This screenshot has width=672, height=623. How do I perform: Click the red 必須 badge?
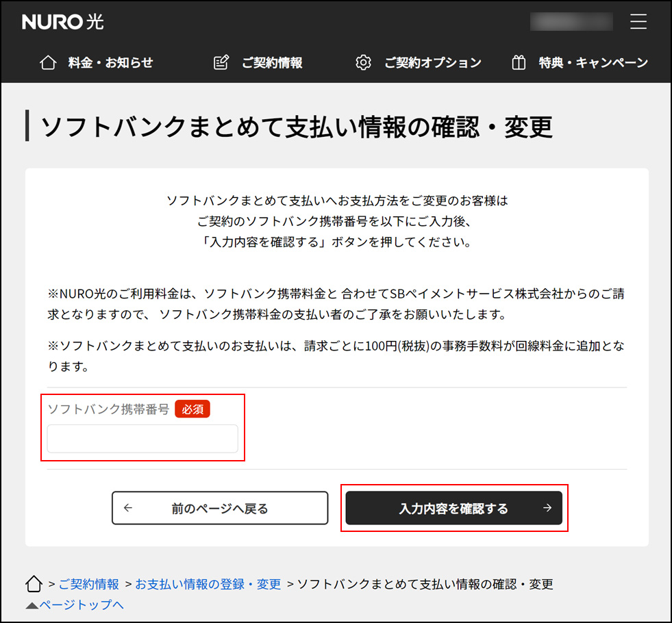pos(192,409)
